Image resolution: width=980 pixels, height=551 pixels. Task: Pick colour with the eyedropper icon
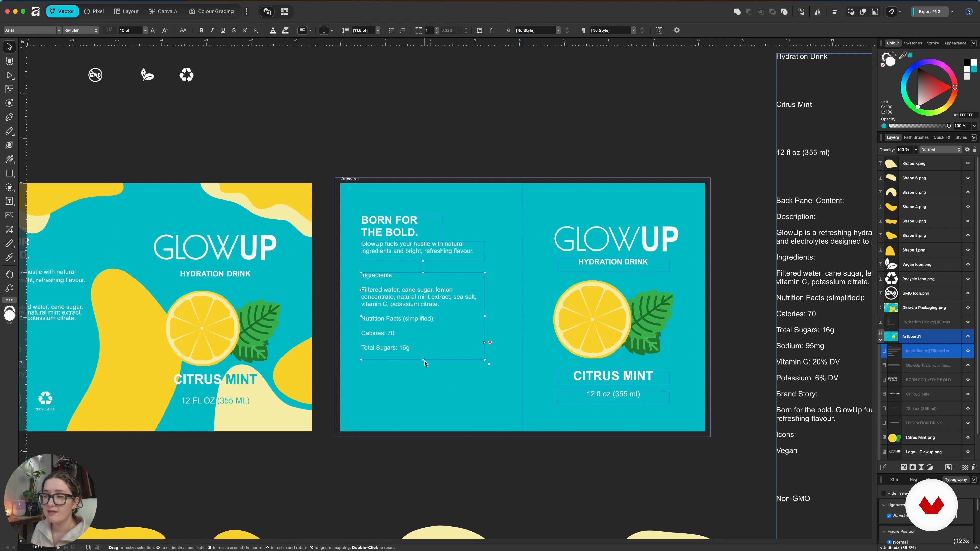point(903,56)
